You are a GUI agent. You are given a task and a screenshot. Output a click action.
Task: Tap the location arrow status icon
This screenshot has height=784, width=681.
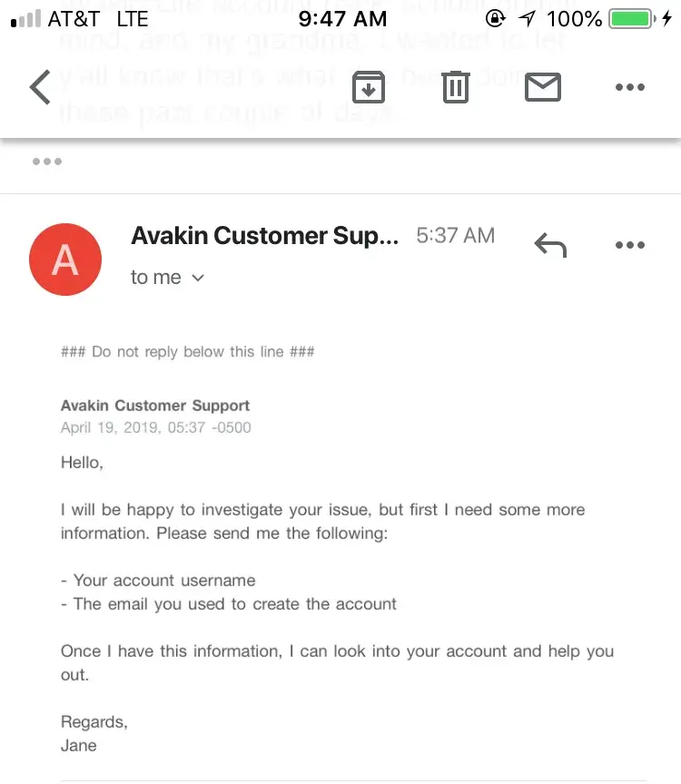tap(527, 18)
